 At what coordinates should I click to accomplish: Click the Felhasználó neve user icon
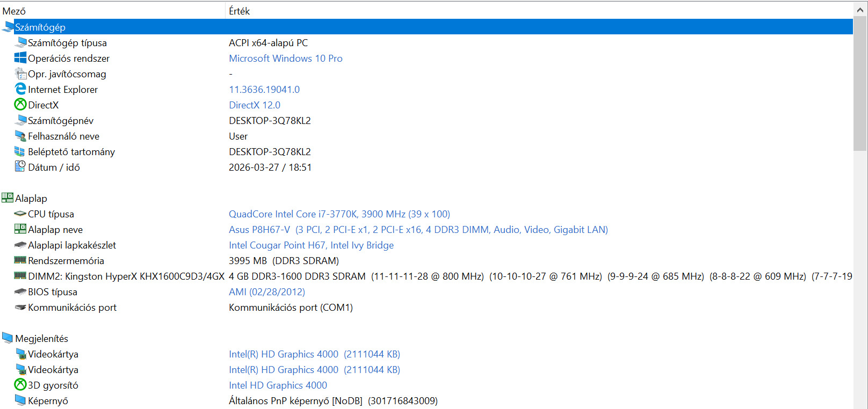click(x=20, y=136)
